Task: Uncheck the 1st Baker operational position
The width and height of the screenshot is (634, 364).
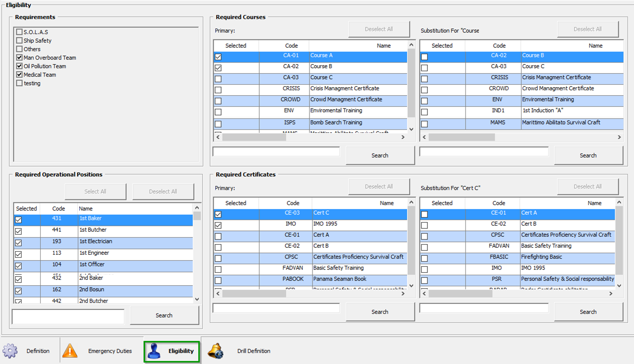Action: 18,220
